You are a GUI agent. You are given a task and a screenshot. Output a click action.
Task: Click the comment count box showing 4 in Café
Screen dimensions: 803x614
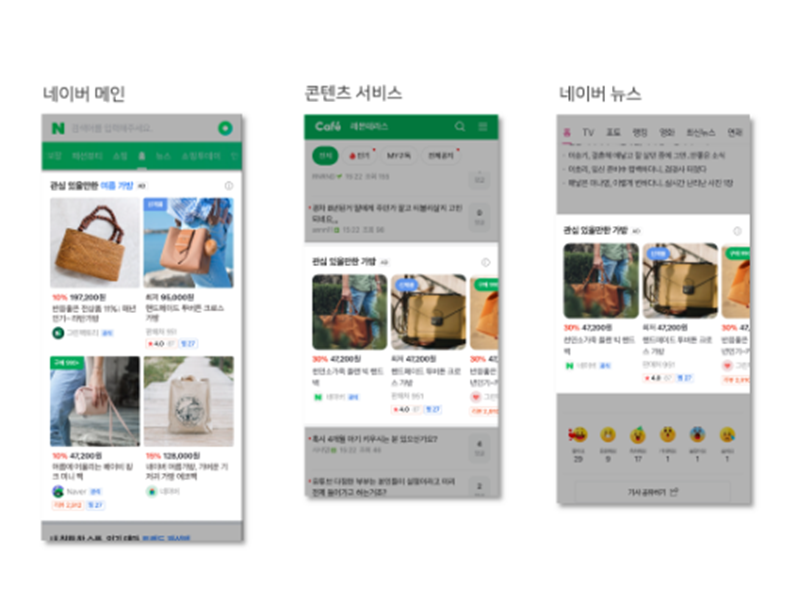coord(479,448)
